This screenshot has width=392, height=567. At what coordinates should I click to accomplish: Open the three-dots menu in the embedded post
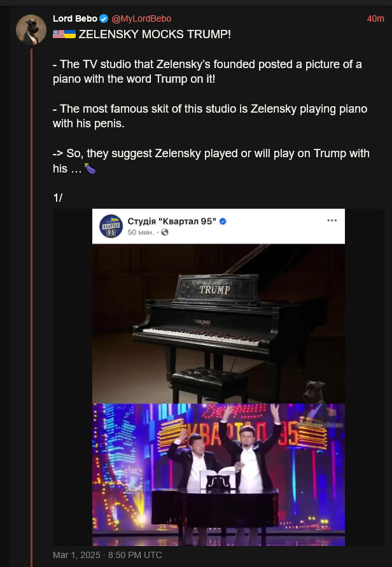tap(332, 221)
